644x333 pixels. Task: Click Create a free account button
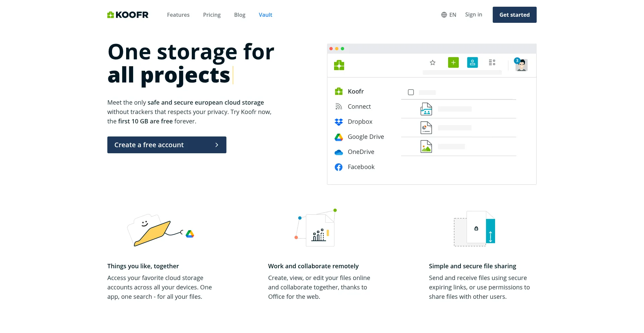coord(167,145)
